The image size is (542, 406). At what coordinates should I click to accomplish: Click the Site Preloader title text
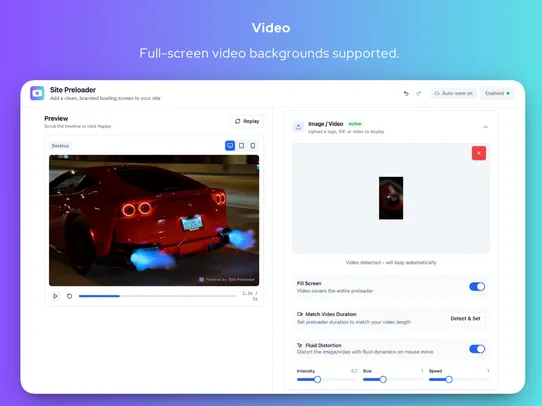tap(73, 90)
